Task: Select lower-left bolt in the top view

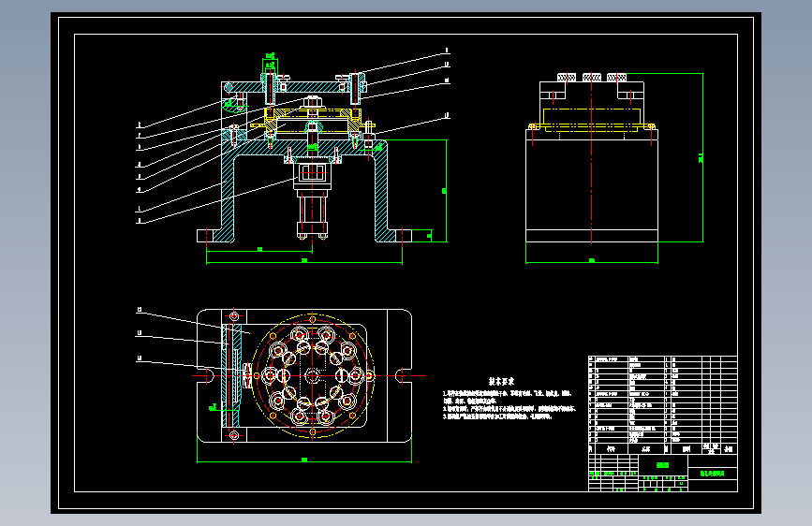Action: coord(233,435)
